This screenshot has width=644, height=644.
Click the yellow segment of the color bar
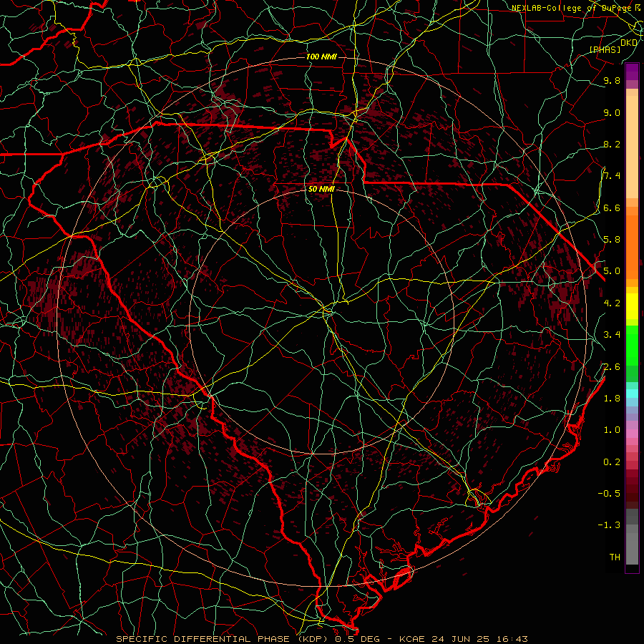pos(632,306)
